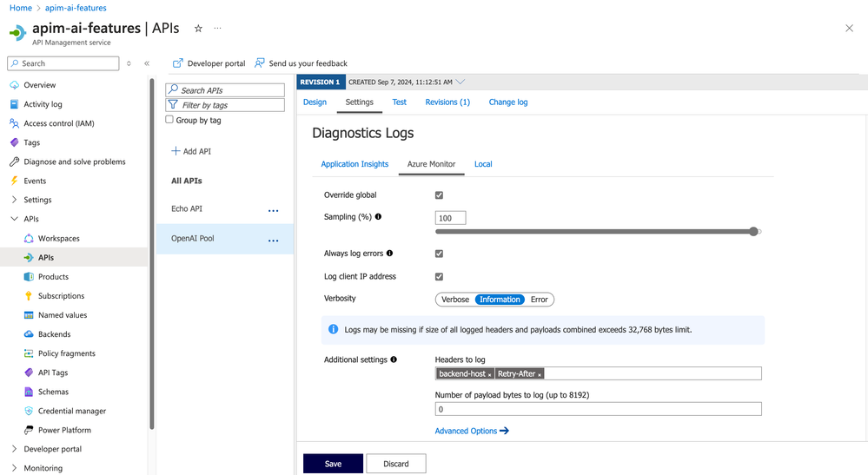Image resolution: width=868 pixels, height=475 pixels.
Task: Favorite this resource with the star icon
Action: point(198,28)
